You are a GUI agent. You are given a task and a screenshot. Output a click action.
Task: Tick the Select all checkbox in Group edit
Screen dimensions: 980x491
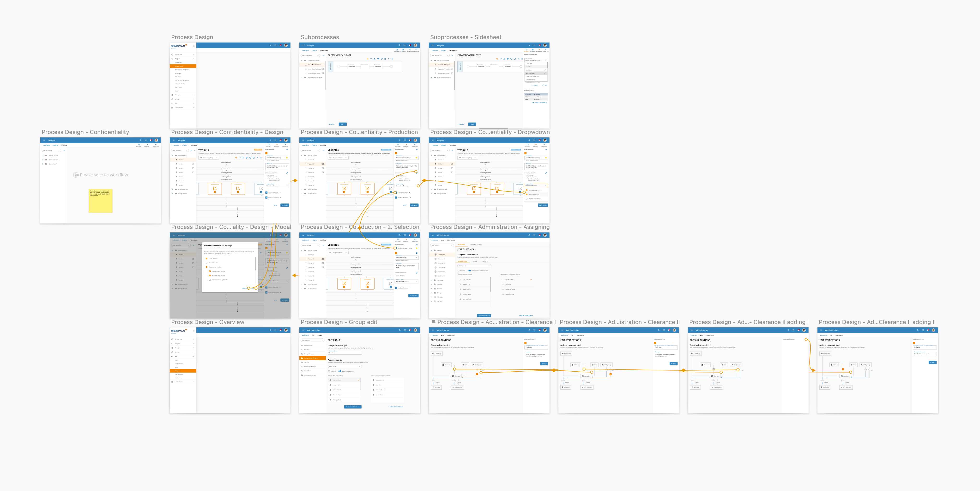coord(329,371)
